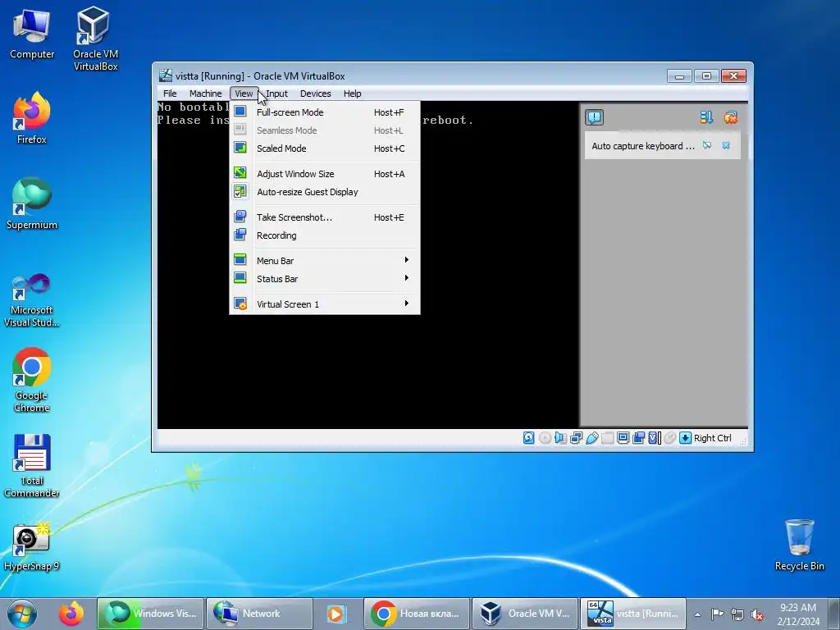Open the Machine menu
The image size is (840, 630).
tap(205, 94)
